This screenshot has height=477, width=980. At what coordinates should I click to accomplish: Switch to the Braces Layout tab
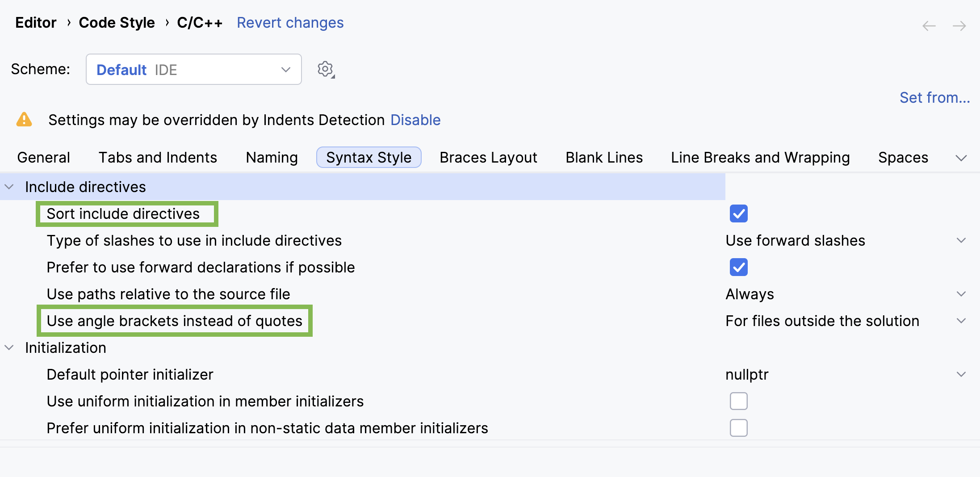[x=488, y=157]
